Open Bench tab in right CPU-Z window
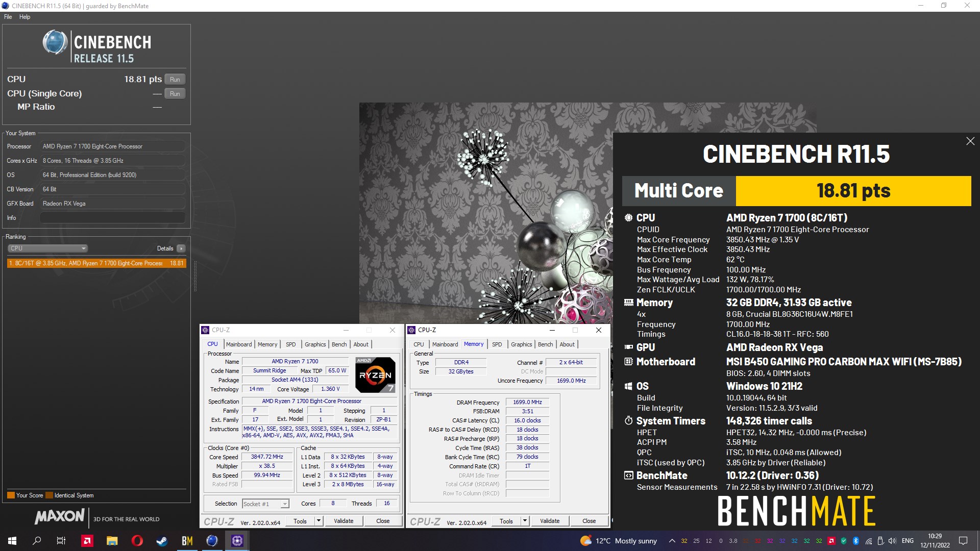Image resolution: width=980 pixels, height=551 pixels. pos(545,344)
